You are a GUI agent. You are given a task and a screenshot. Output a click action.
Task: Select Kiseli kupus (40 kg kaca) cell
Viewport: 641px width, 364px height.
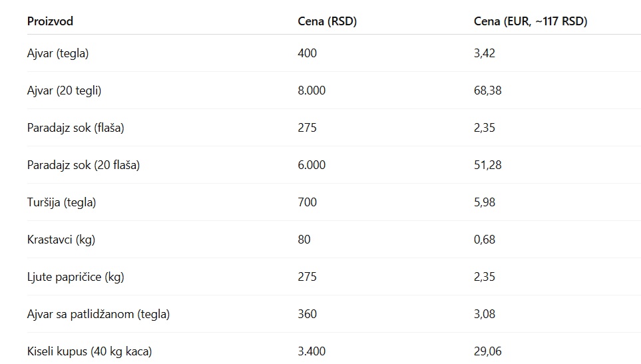89,351
